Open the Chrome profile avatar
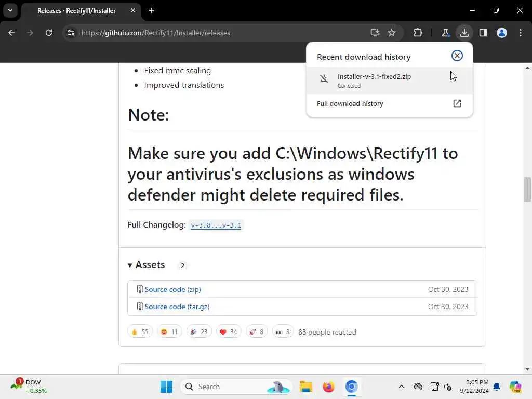 tap(502, 33)
